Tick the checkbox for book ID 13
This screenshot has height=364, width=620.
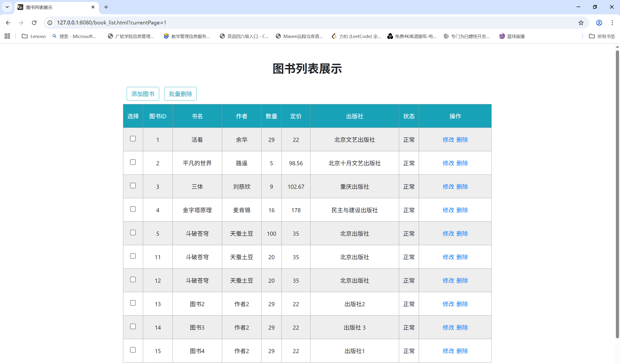pos(133,303)
